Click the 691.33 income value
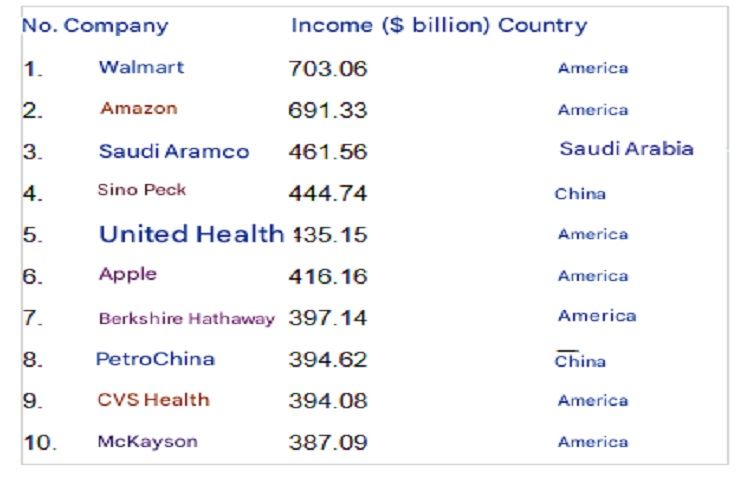 327,110
